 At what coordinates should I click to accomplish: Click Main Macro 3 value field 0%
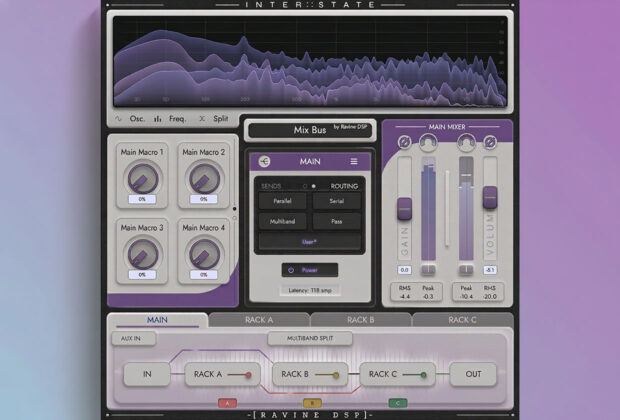coord(142,274)
